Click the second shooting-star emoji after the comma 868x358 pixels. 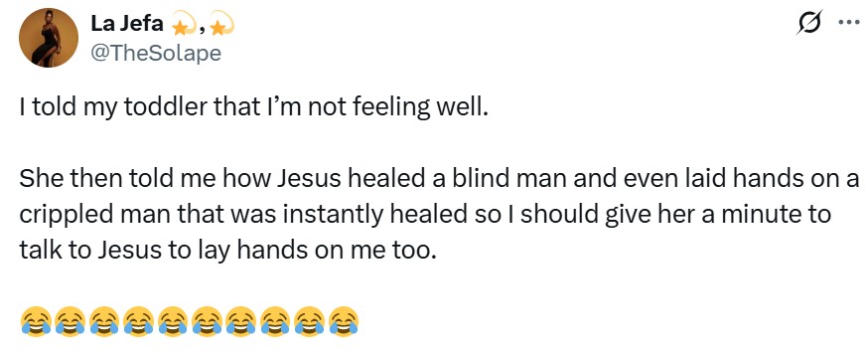222,24
